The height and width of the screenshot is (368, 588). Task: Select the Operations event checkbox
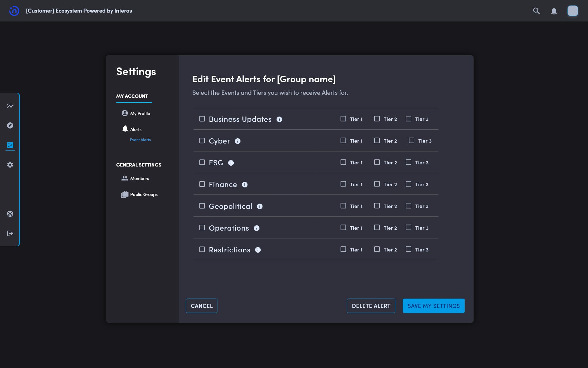tap(202, 228)
